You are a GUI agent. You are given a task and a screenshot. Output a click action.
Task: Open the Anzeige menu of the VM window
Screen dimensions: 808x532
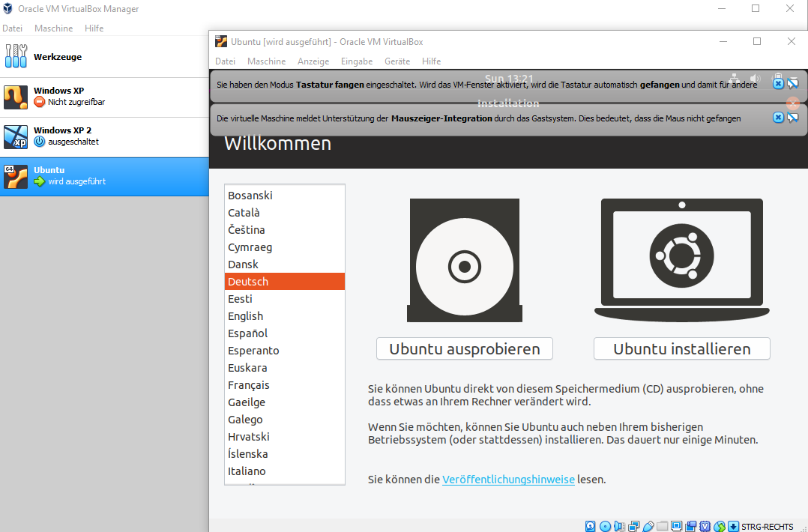pyautogui.click(x=313, y=61)
